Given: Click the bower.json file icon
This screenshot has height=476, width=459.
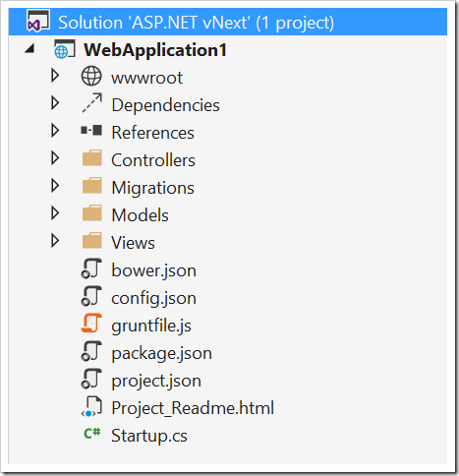Looking at the screenshot, I should pos(91,268).
